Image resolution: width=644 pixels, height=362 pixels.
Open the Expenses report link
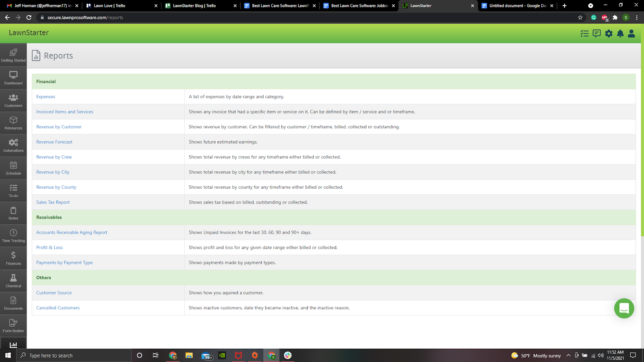(45, 97)
